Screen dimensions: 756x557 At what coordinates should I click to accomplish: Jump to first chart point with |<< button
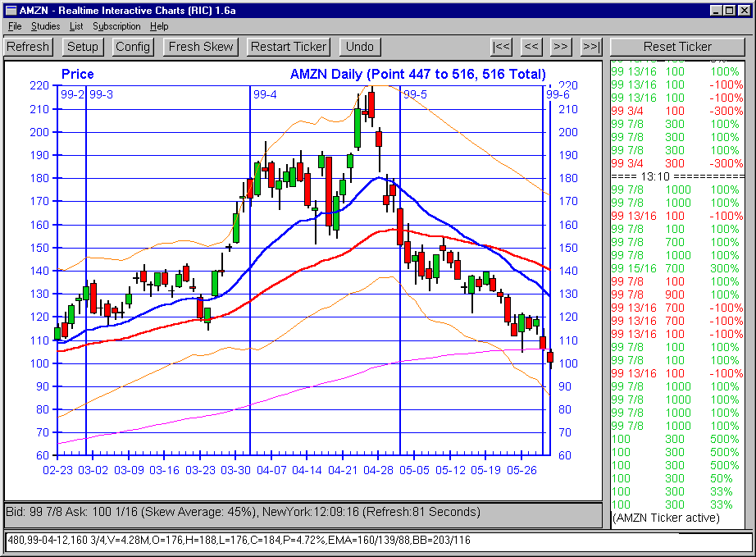(502, 47)
